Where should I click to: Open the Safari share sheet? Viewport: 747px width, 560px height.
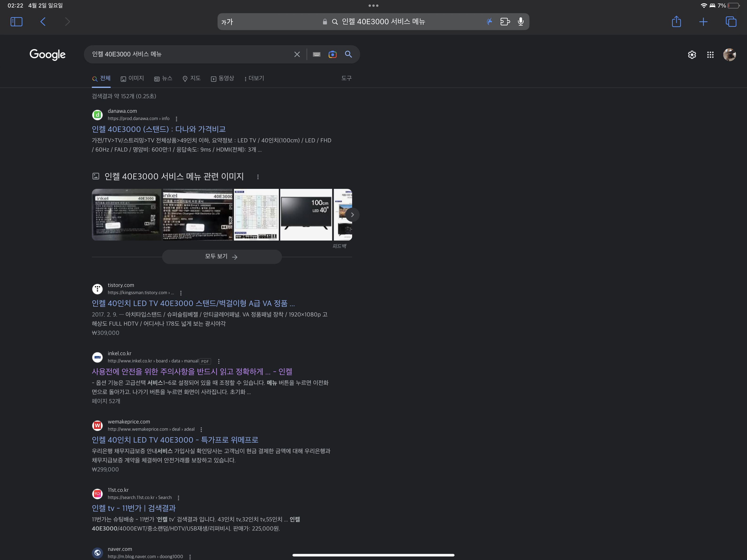coord(676,22)
